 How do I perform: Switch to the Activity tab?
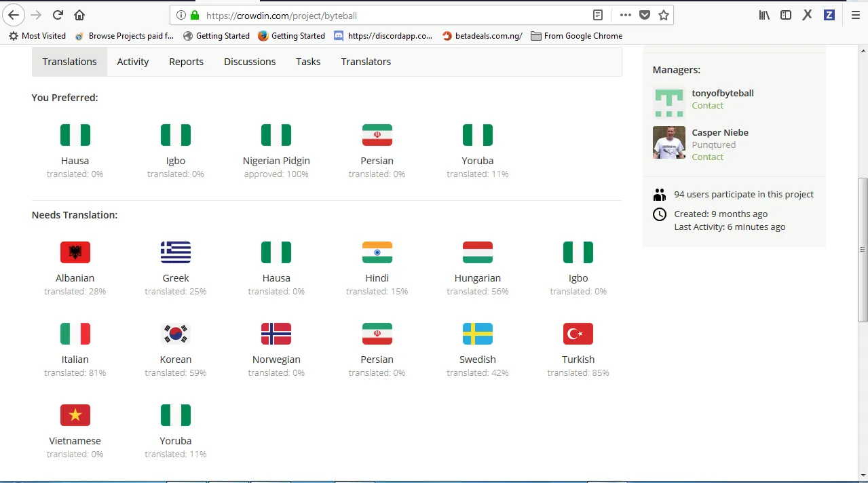coord(133,62)
